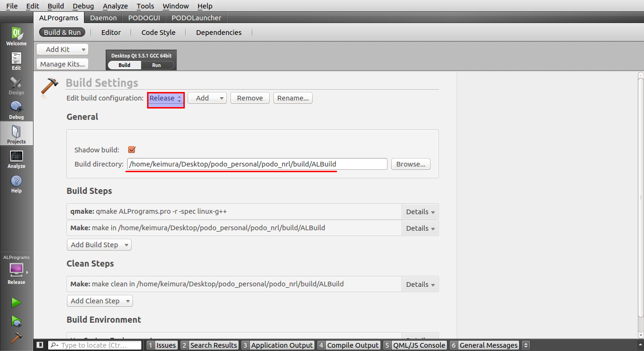The height and width of the screenshot is (351, 644).
Task: Open the Build menu
Action: point(56,6)
